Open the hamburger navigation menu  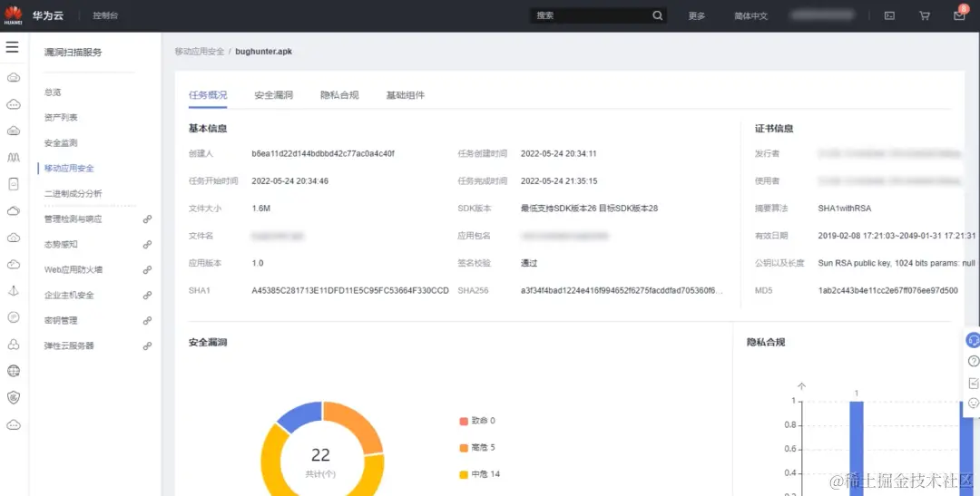tap(13, 47)
